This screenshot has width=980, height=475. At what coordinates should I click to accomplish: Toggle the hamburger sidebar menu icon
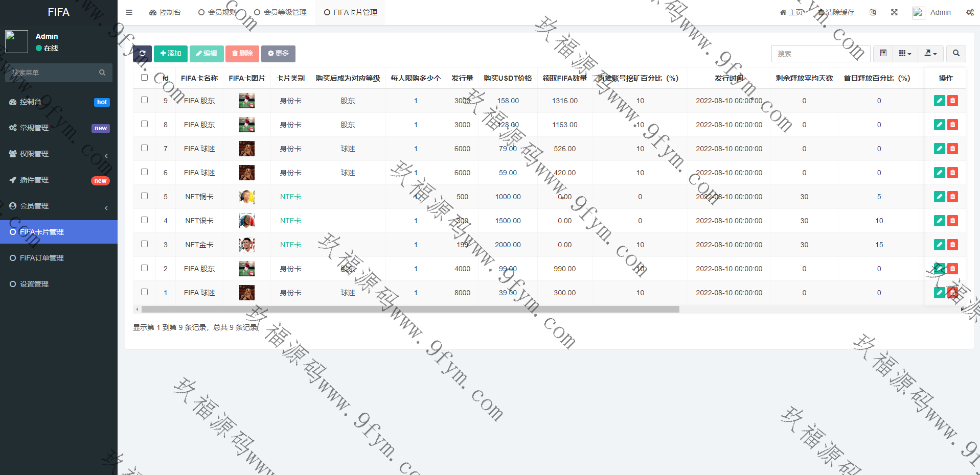pyautogui.click(x=129, y=12)
